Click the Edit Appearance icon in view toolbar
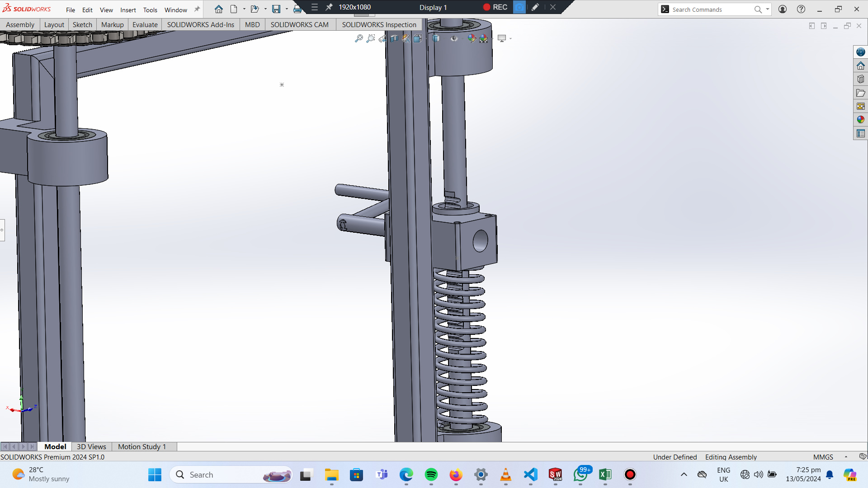Image resolution: width=868 pixels, height=488 pixels. (x=472, y=38)
